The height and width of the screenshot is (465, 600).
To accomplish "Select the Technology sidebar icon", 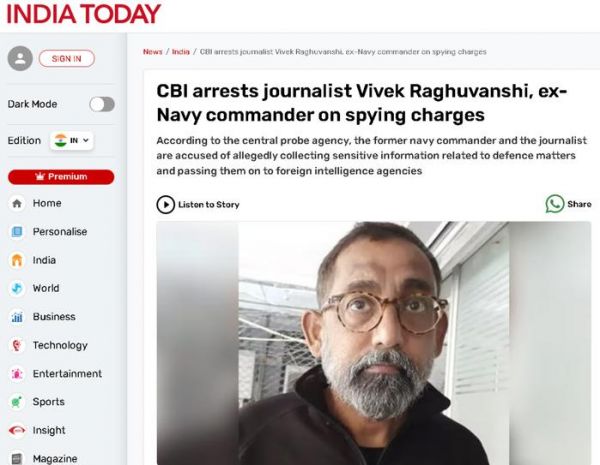I will [17, 345].
